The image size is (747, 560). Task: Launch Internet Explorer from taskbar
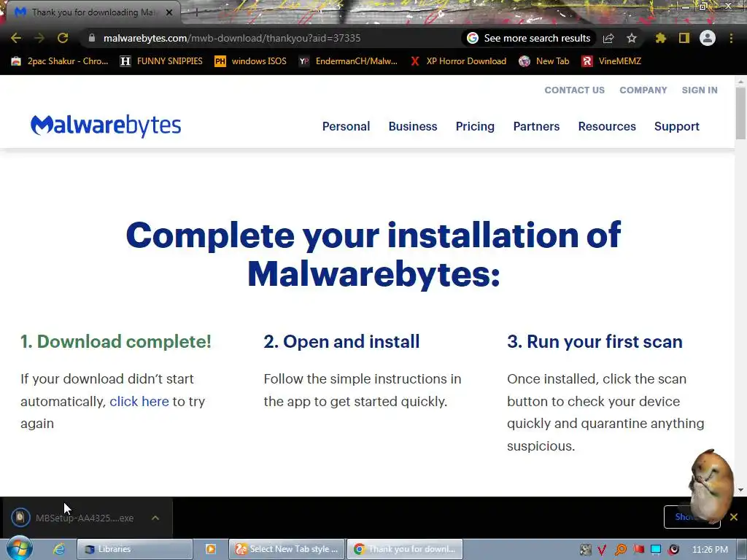tap(59, 549)
